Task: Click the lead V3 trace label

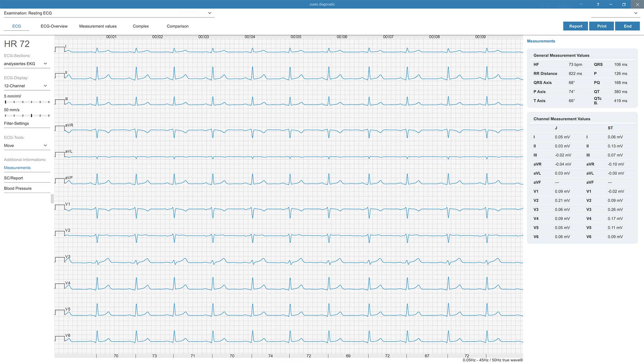Action: pyautogui.click(x=68, y=257)
